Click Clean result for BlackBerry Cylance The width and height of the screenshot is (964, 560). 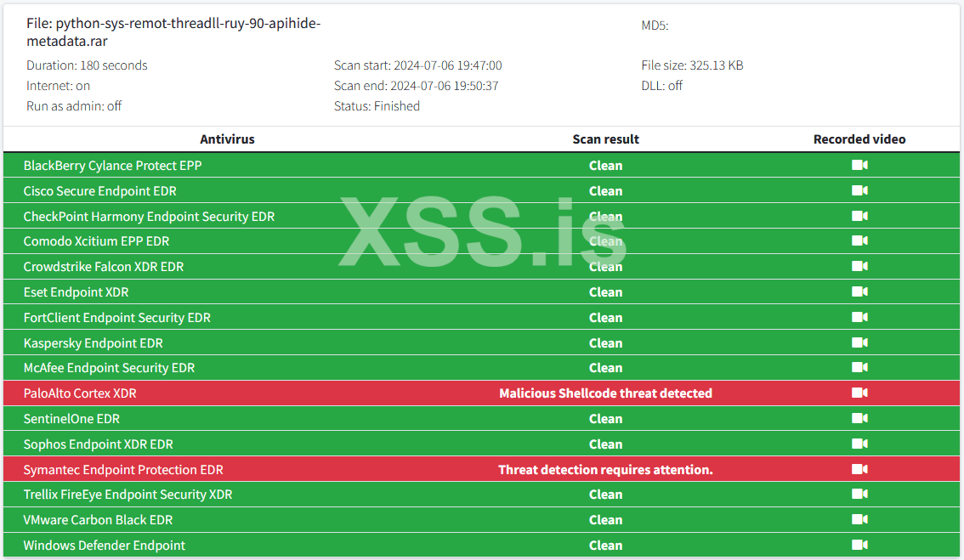(x=605, y=166)
